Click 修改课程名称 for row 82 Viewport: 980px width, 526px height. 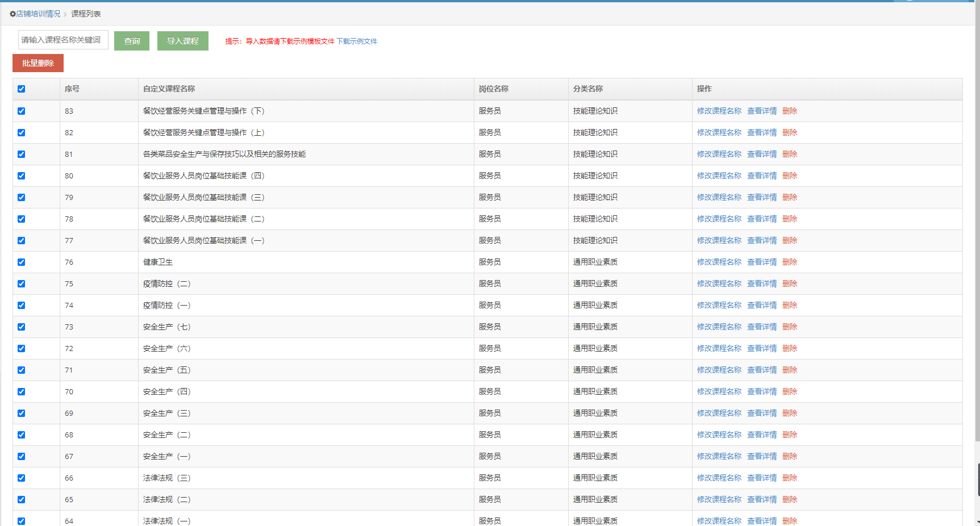click(x=719, y=132)
